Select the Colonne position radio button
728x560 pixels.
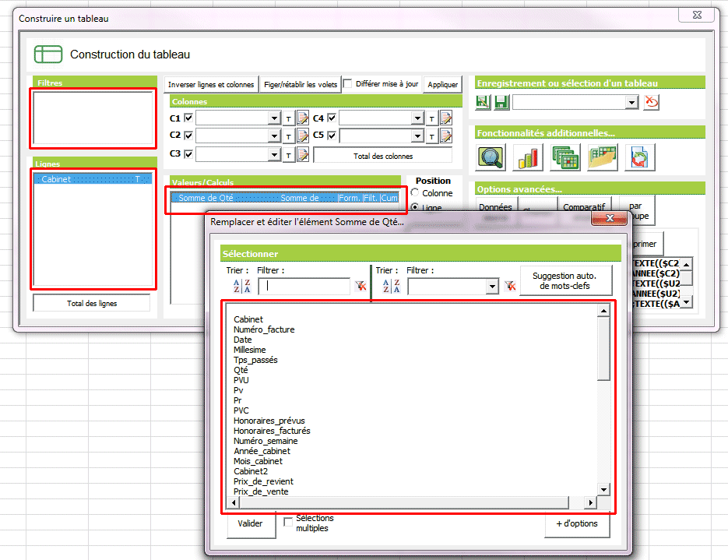pyautogui.click(x=415, y=192)
